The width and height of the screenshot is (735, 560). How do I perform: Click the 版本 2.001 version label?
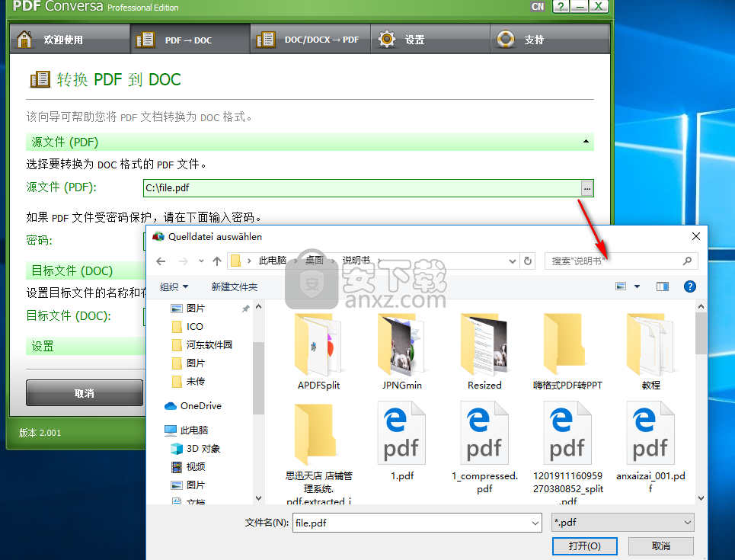pos(40,433)
